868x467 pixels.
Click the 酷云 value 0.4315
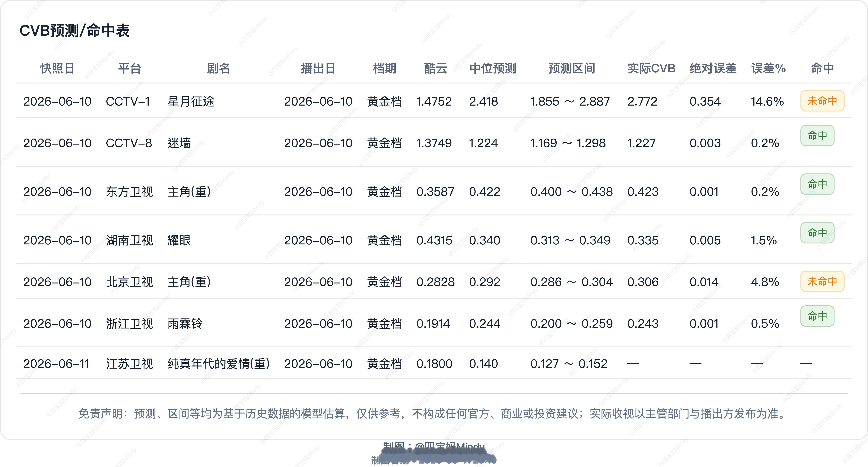434,240
